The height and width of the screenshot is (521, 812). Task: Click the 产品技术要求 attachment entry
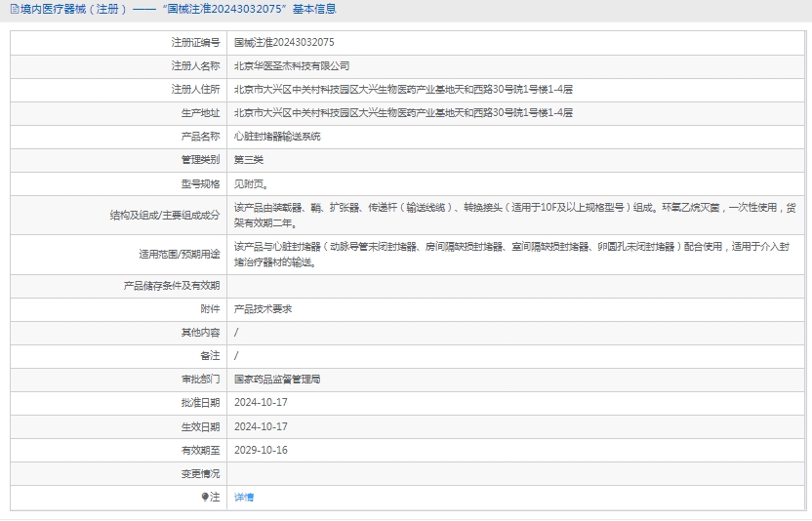pyautogui.click(x=263, y=309)
